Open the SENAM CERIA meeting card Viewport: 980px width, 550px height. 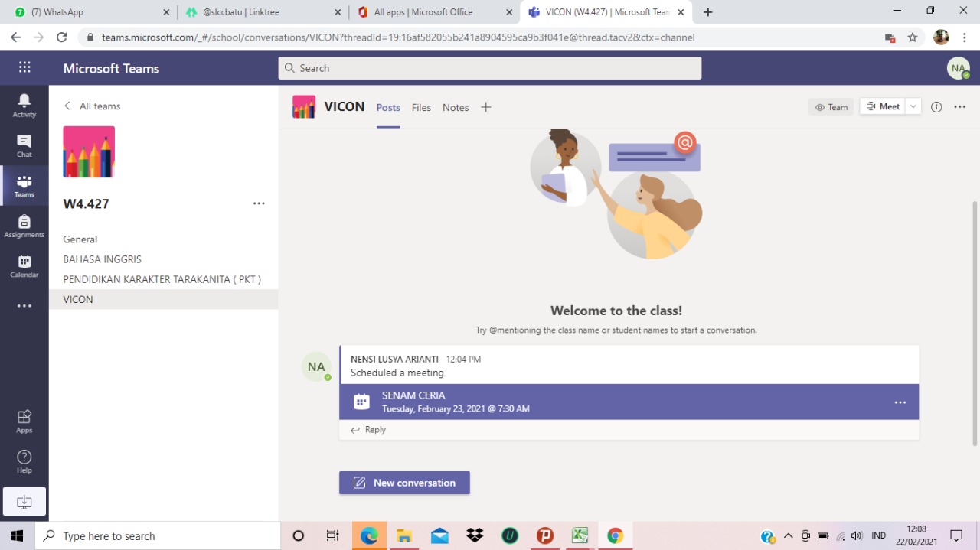(x=629, y=402)
